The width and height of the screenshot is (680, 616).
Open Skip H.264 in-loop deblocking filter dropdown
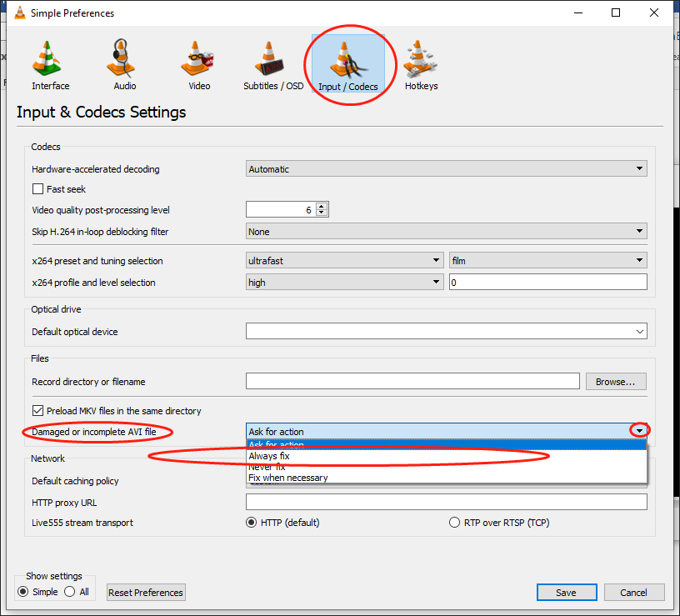click(x=447, y=231)
